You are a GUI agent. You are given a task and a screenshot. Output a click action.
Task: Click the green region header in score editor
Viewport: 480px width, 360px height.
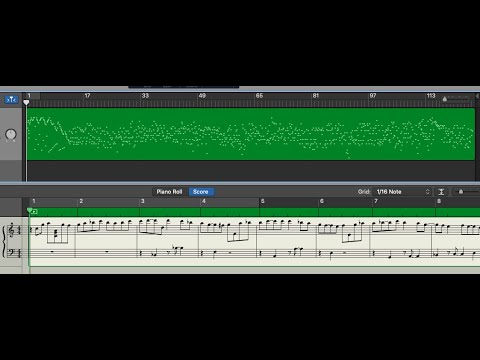tap(255, 212)
